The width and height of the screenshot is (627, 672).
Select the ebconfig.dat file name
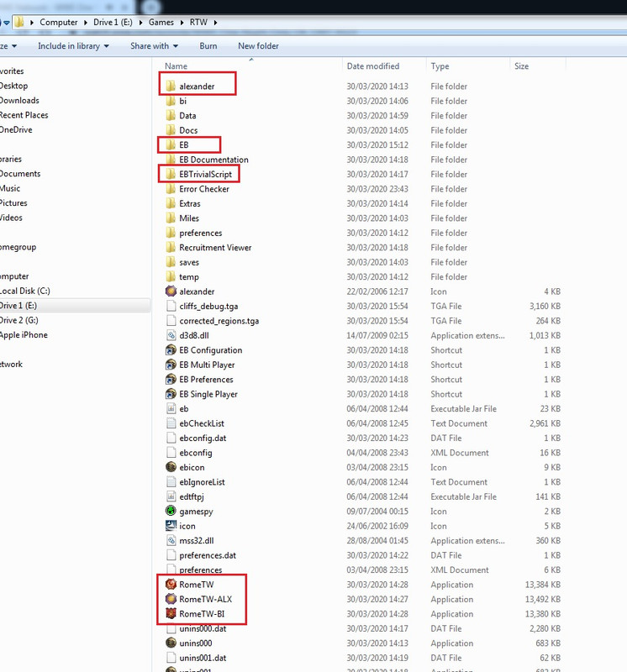tap(203, 438)
